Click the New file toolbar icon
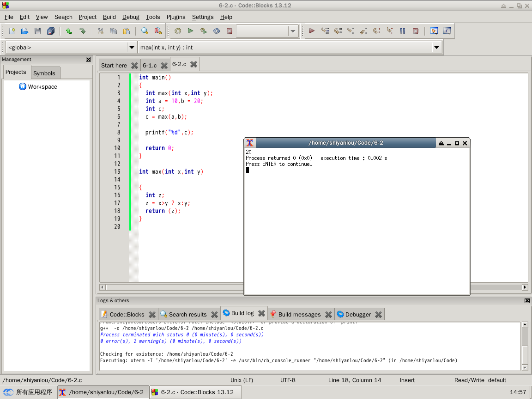The width and height of the screenshot is (532, 414). pos(12,31)
